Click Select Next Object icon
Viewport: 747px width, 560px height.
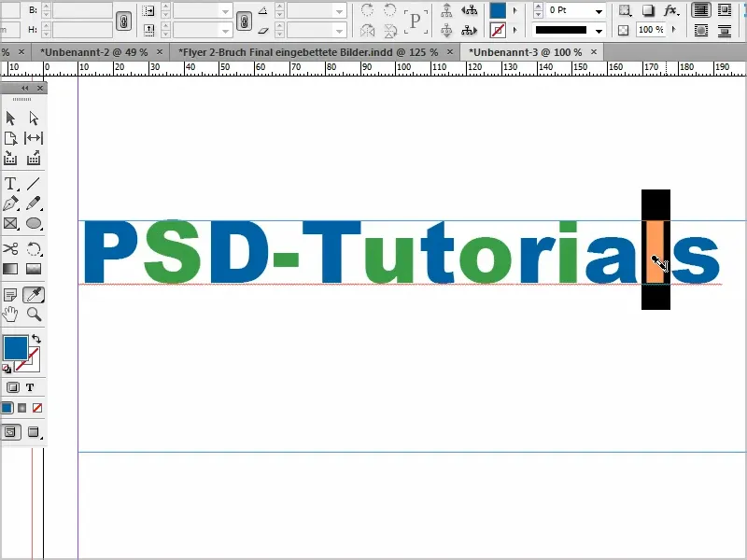470,31
